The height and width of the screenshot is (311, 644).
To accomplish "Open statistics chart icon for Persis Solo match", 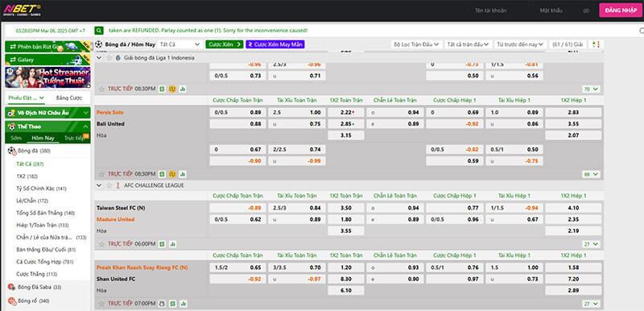I will (x=183, y=174).
